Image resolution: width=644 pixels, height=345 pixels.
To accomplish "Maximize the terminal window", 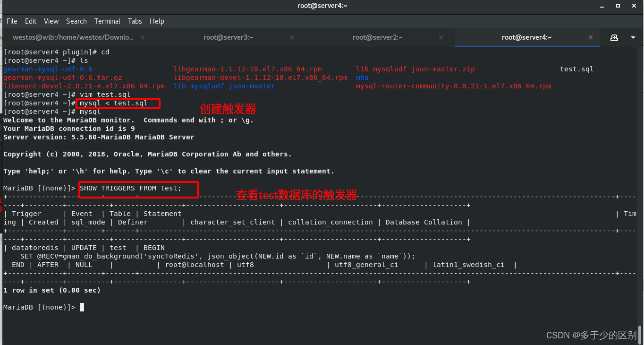I will pyautogui.click(x=618, y=6).
